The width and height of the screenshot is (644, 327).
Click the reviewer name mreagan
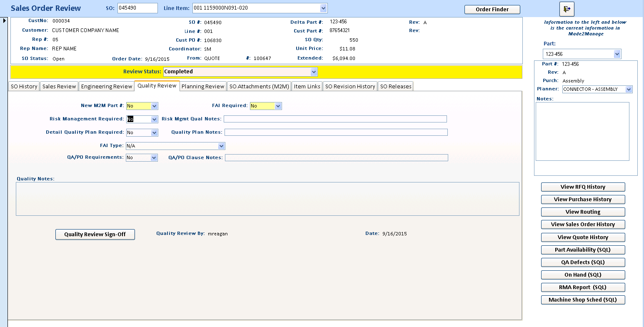point(218,234)
